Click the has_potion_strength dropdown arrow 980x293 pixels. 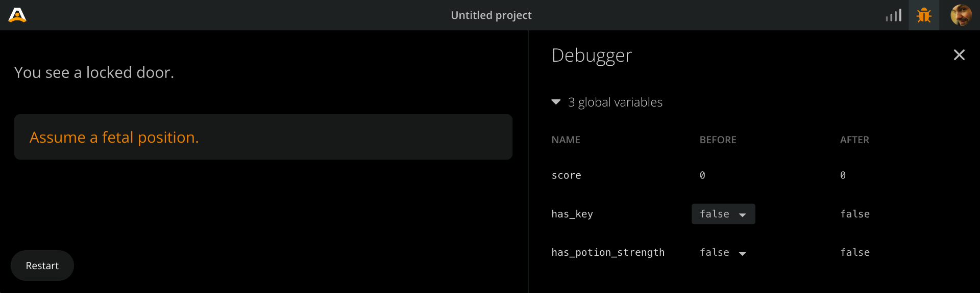pos(743,253)
